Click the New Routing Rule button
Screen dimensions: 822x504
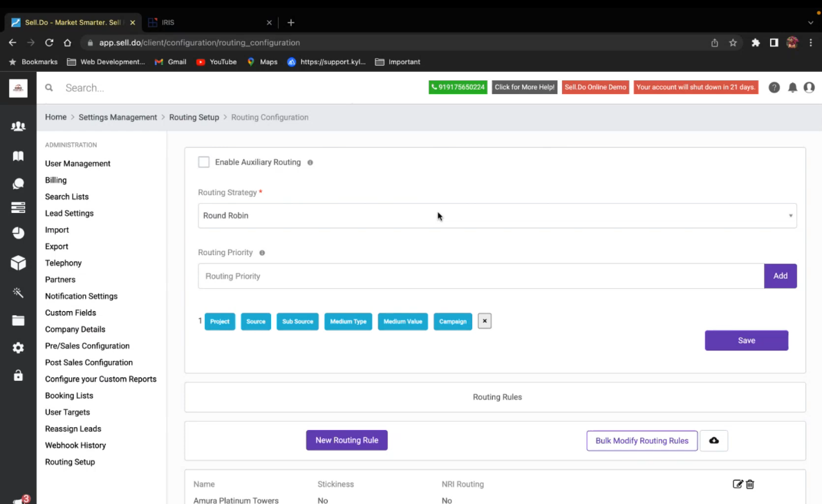coord(346,440)
